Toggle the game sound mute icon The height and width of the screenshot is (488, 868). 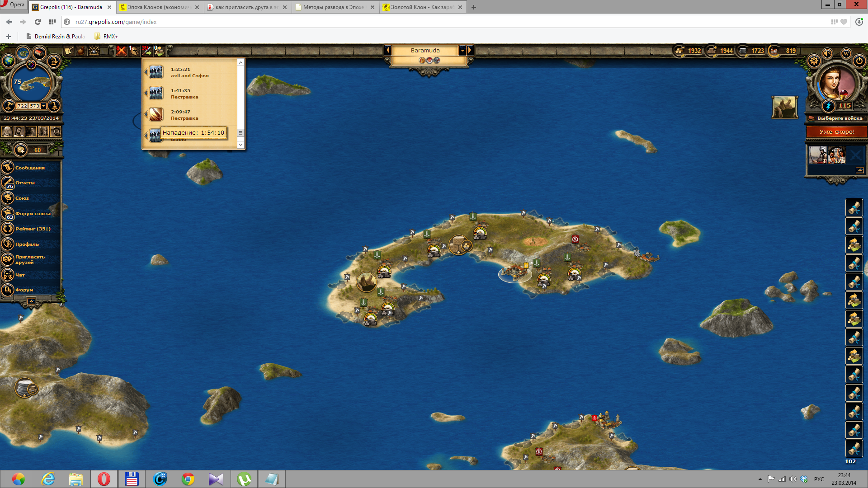(x=827, y=54)
